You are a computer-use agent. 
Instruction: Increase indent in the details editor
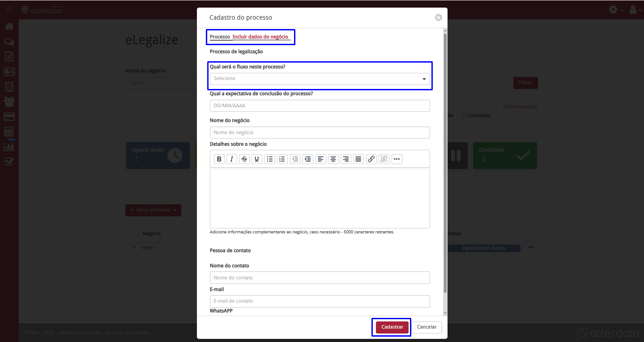(308, 159)
